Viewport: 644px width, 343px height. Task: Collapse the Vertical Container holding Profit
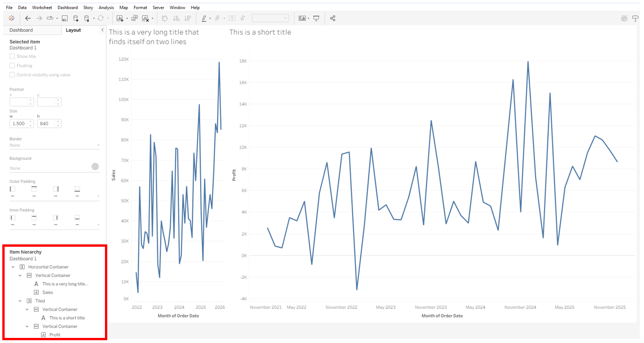[x=27, y=326]
